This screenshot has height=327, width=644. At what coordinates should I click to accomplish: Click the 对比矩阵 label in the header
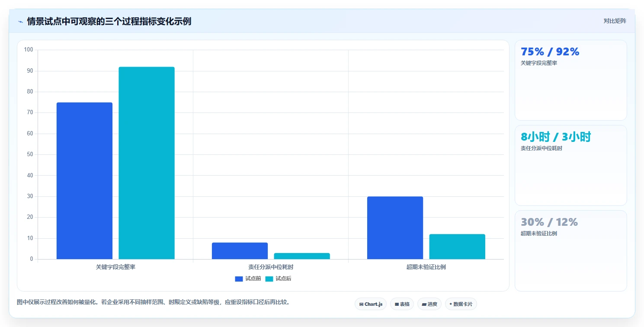(x=615, y=21)
